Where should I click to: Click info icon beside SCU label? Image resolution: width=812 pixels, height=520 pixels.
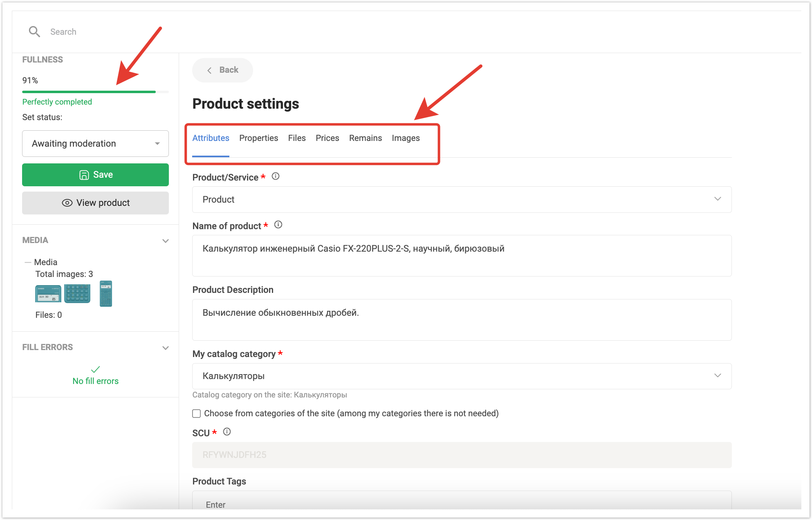(227, 432)
